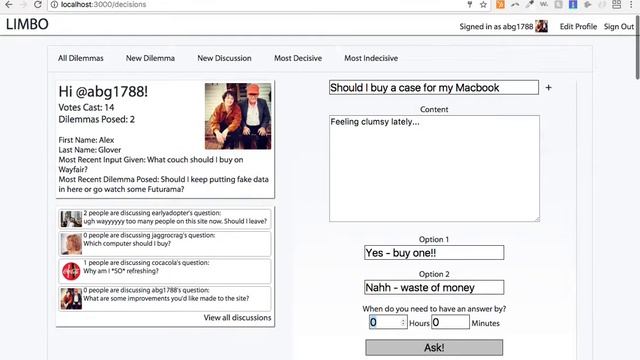Click inside the Content text area
Viewport: 640px width, 360px height.
click(434, 169)
